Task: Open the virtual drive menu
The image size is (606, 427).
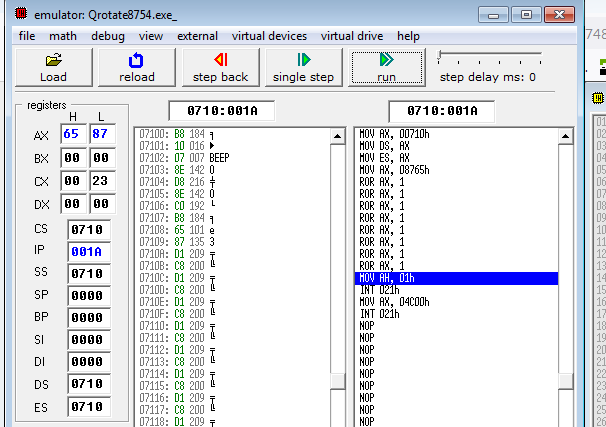Action: (351, 35)
